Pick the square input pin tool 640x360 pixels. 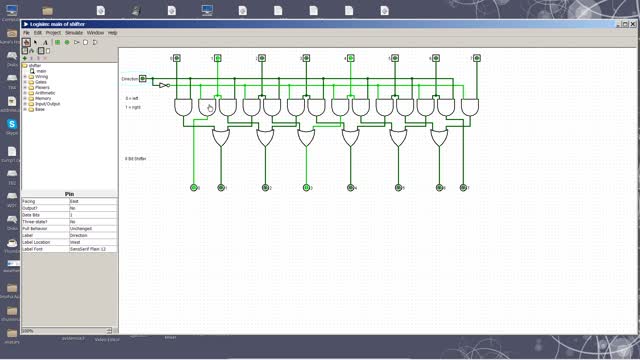click(58, 42)
